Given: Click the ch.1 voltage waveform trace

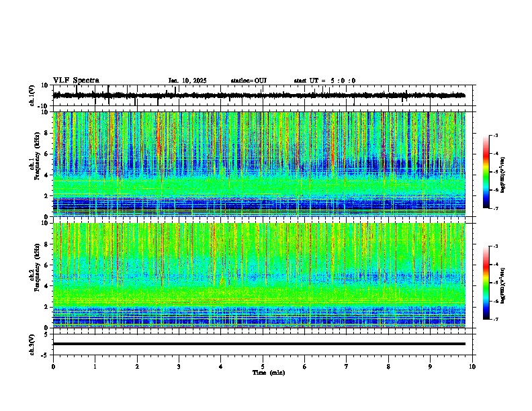Looking at the screenshot, I should click(x=259, y=95).
